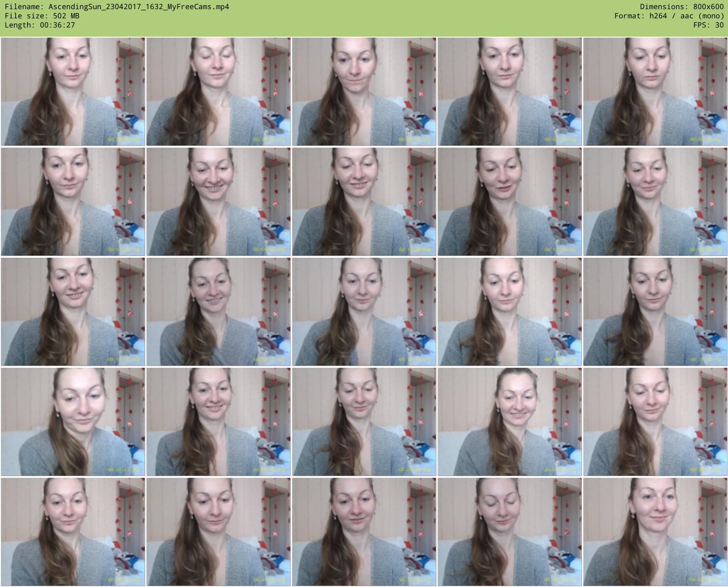728x587 pixels.
Task: Click the first thumbnail in the bottom row
Action: pyautogui.click(x=73, y=532)
